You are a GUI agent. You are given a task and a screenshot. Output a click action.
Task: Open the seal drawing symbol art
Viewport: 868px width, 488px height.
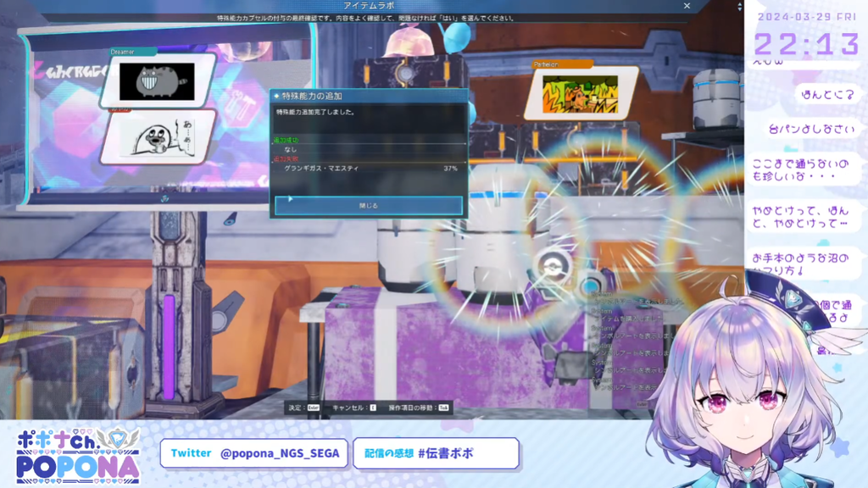pyautogui.click(x=159, y=136)
